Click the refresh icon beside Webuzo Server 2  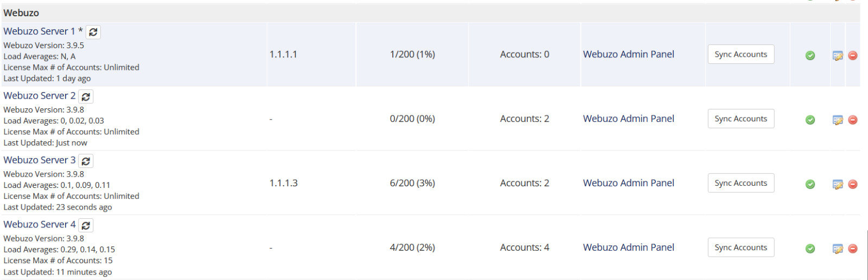pyautogui.click(x=86, y=96)
